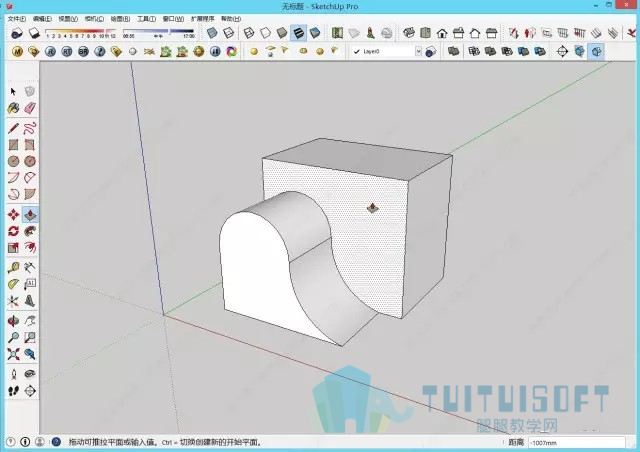This screenshot has height=452, width=640.
Task: Toggle X-ray face style
Action: [x=212, y=33]
